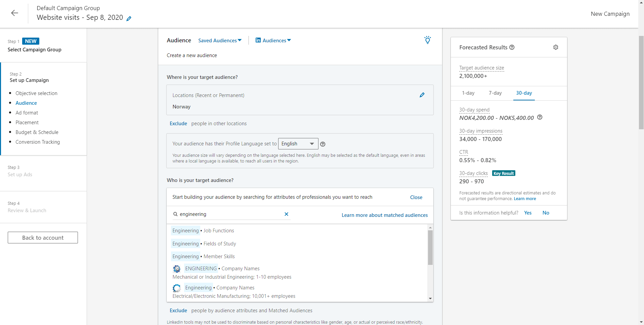Edit campaign name with pencil icon
The image size is (644, 325).
(129, 18)
